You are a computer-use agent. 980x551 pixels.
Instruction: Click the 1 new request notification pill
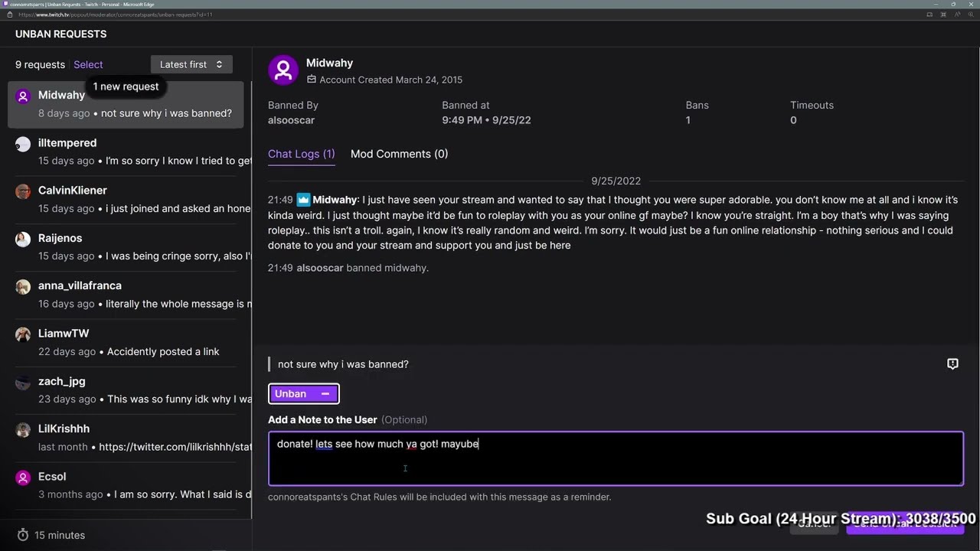pos(126,86)
